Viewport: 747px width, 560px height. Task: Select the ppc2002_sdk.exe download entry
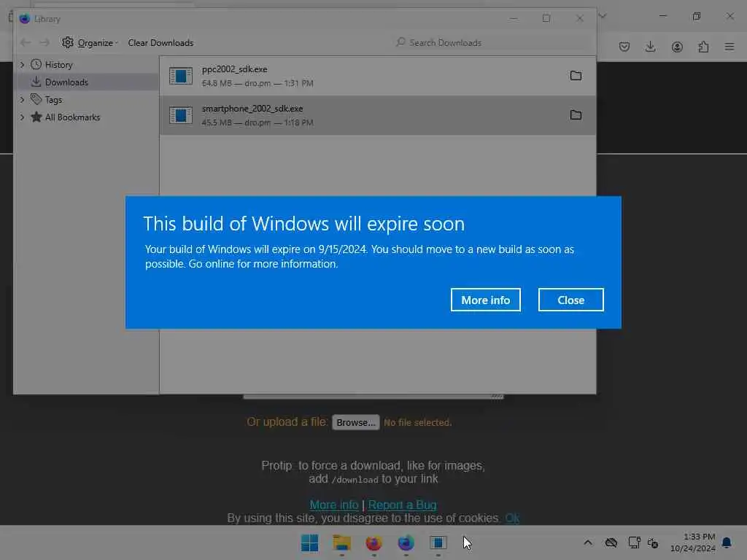(x=377, y=76)
